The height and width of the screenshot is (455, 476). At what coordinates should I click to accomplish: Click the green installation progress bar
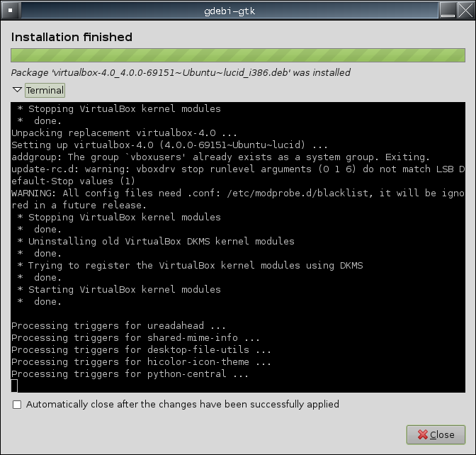[x=237, y=56]
